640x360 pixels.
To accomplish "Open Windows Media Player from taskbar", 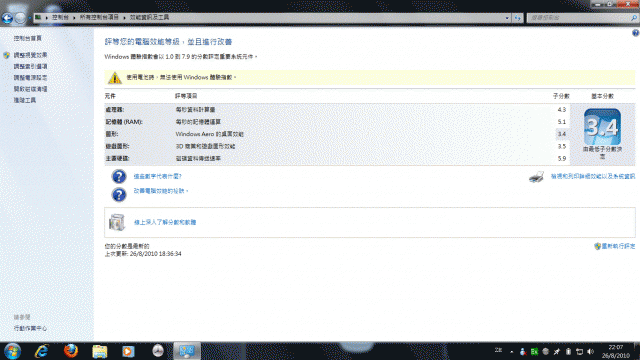I will [x=128, y=351].
